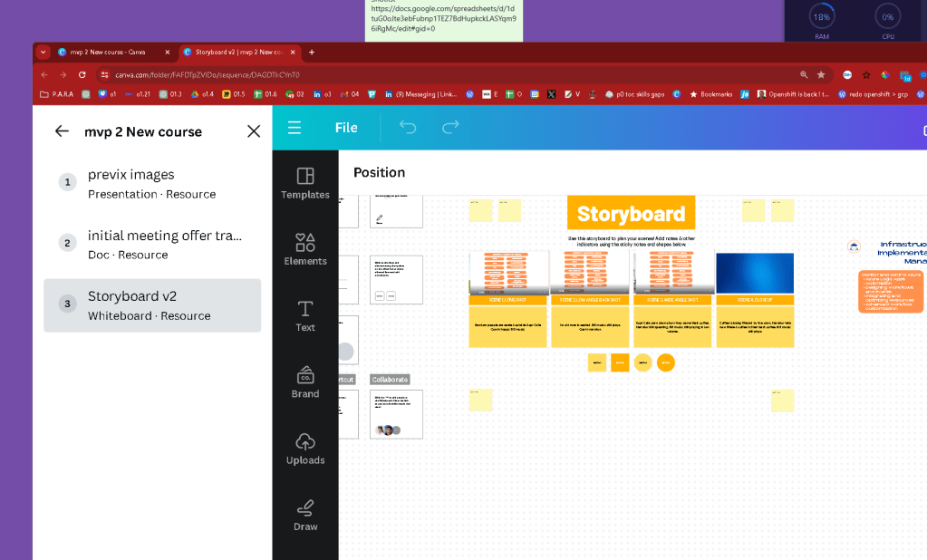The width and height of the screenshot is (927, 560).
Task: Select the orange circle sticker
Action: click(666, 362)
